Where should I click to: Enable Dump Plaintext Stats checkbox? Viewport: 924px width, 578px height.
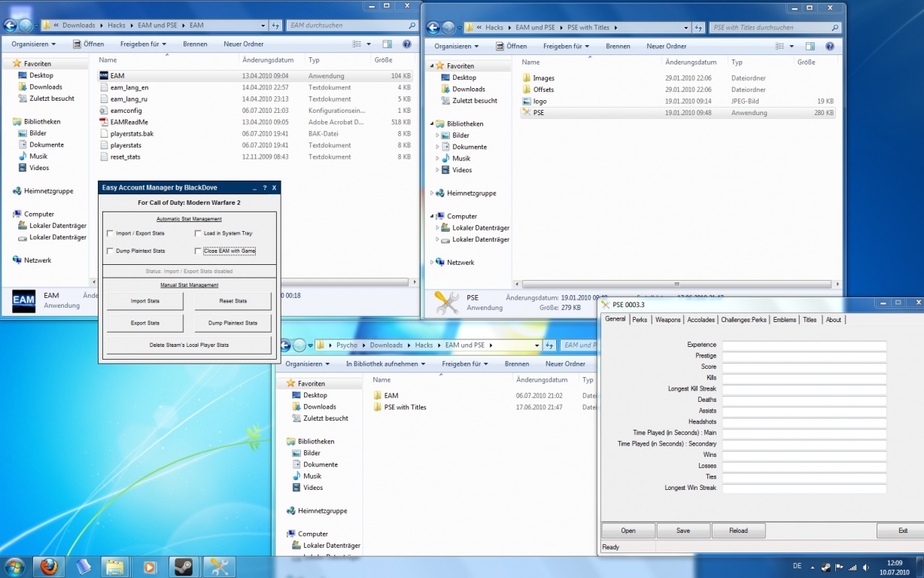tap(111, 251)
